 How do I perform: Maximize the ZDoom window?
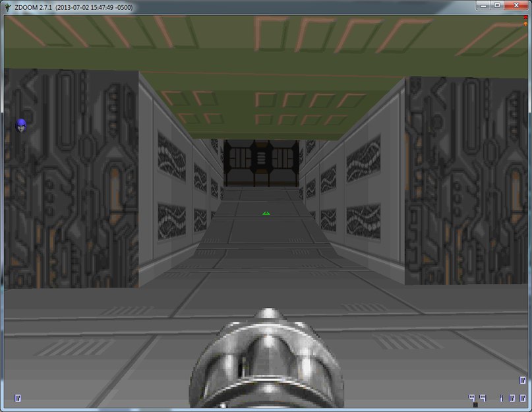(498, 5)
